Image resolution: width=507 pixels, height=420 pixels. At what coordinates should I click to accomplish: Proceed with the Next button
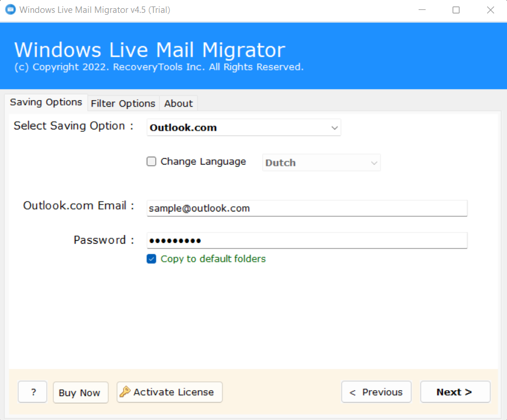pyautogui.click(x=455, y=392)
